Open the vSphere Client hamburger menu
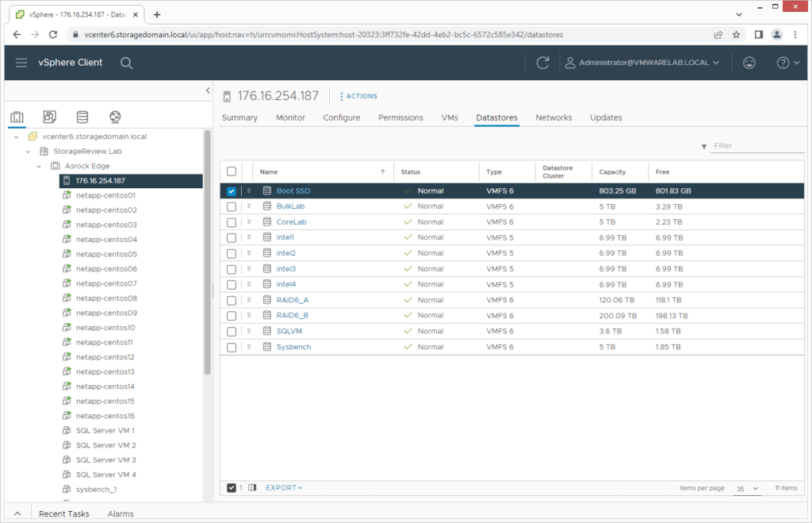 21,63
